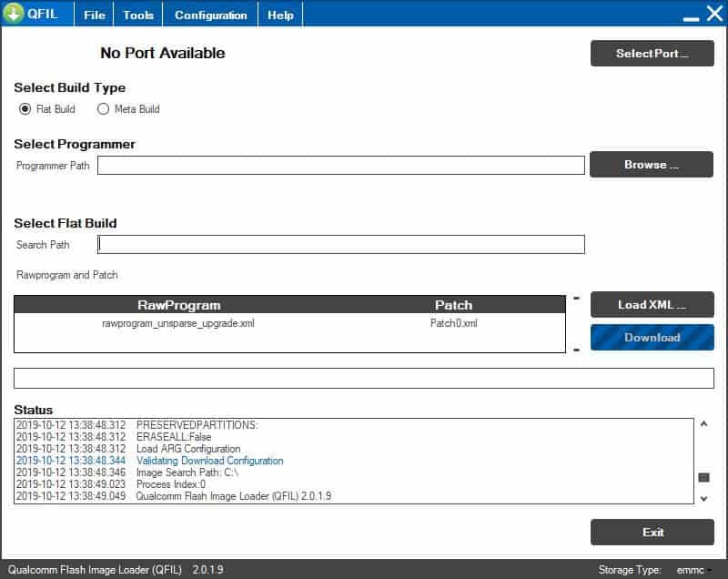Click the download progress bar
The image size is (728, 579).
363,378
